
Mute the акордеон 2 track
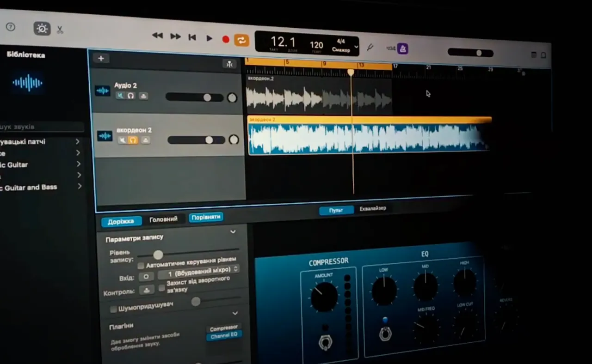pos(122,140)
